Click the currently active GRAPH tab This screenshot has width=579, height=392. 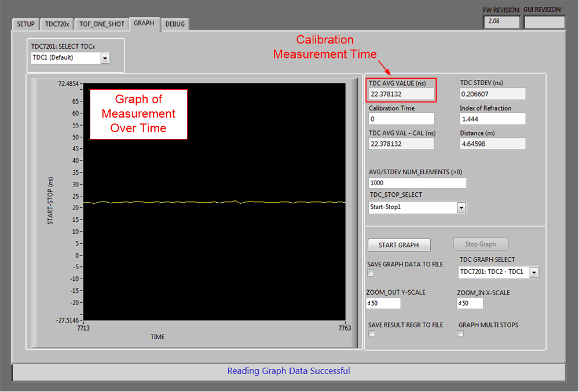(144, 24)
